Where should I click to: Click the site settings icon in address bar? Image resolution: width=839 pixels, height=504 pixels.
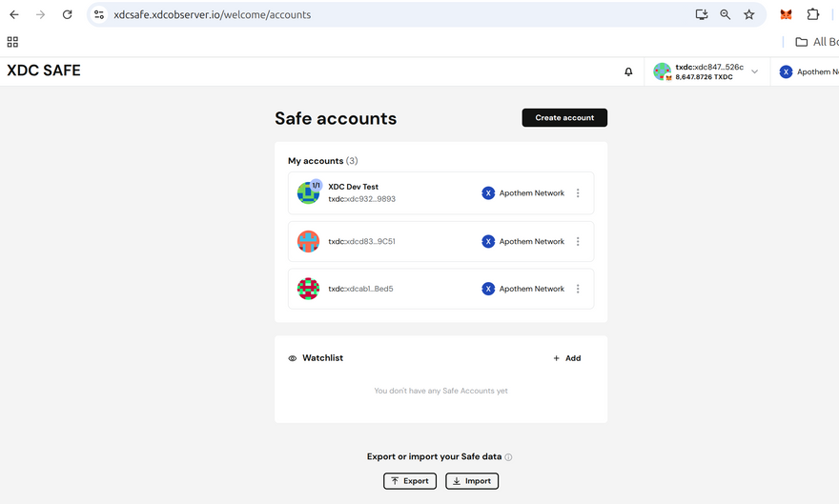pyautogui.click(x=99, y=14)
